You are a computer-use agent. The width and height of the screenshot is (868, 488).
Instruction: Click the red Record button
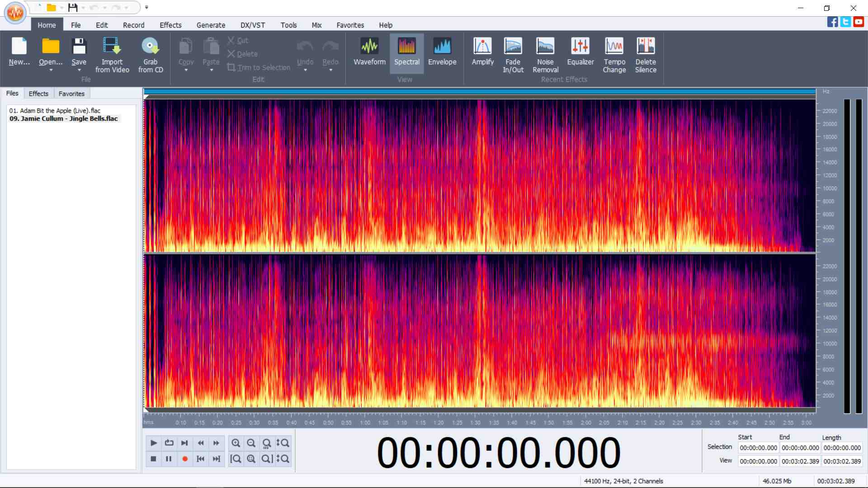click(x=184, y=459)
